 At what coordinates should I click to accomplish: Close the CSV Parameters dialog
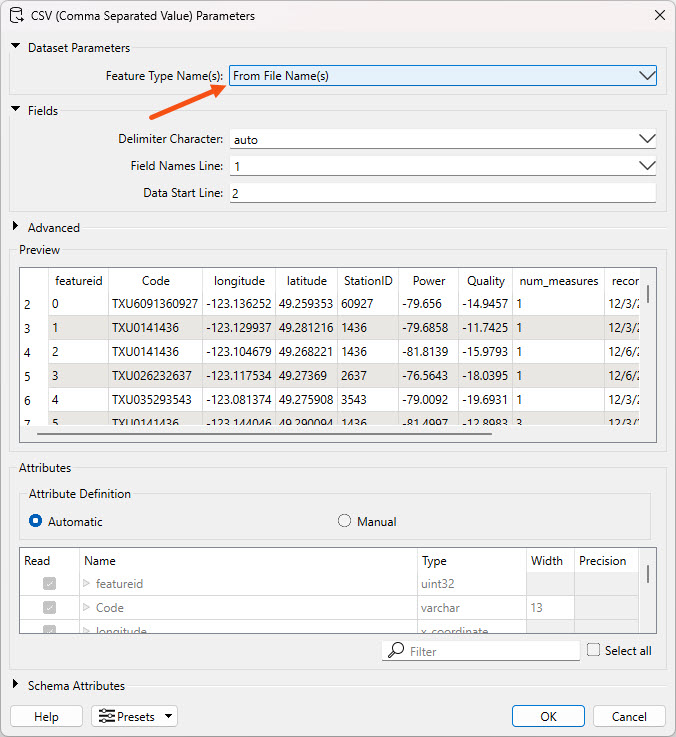tap(660, 16)
